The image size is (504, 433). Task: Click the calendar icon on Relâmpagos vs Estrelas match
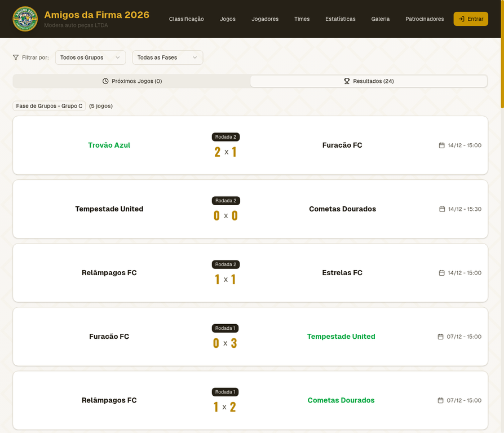coord(441,272)
